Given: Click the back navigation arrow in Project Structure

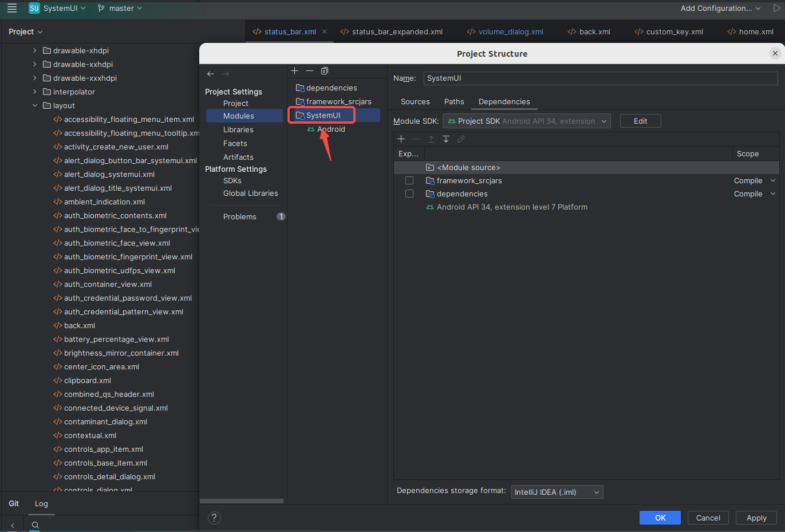Looking at the screenshot, I should click(211, 73).
